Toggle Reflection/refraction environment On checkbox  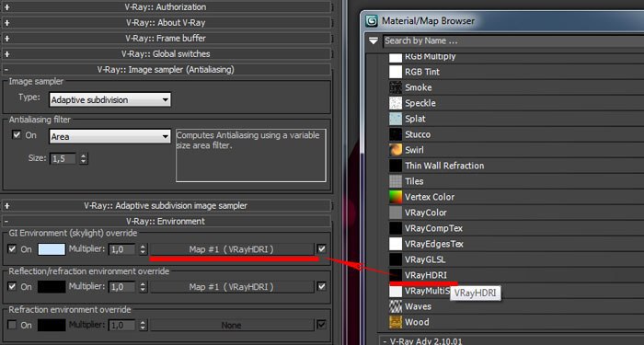coord(12,286)
